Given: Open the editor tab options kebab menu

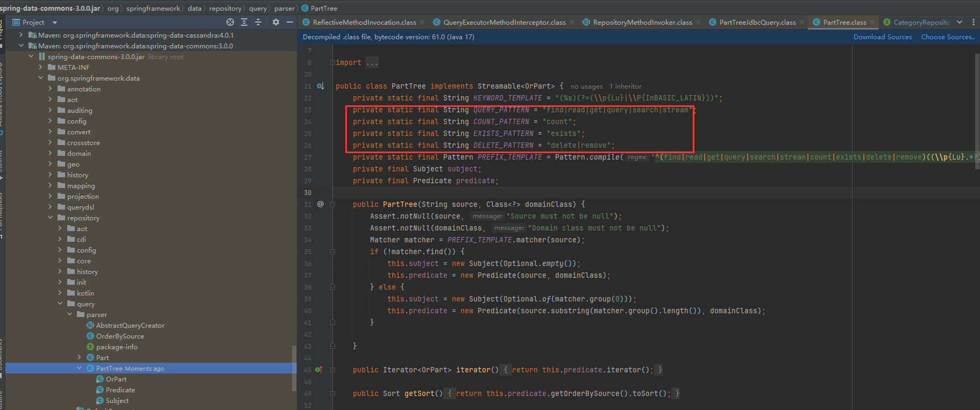Looking at the screenshot, I should click(974, 22).
